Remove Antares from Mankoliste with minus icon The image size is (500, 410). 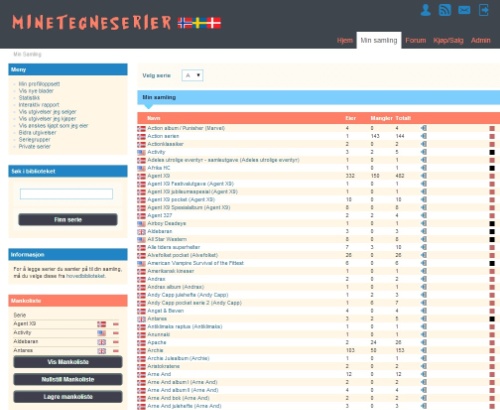point(116,351)
